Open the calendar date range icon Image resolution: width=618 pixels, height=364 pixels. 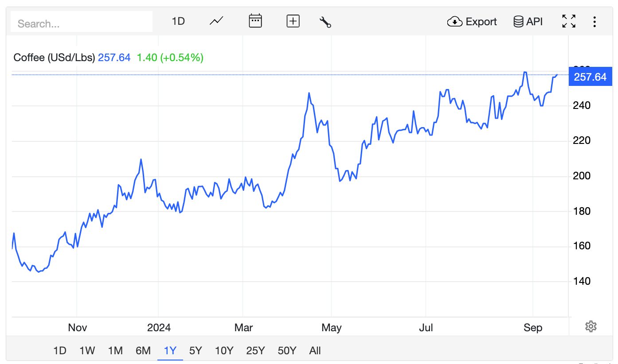(255, 21)
